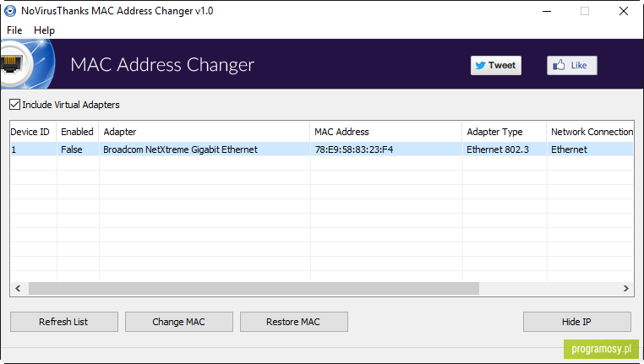This screenshot has height=364, width=644.
Task: Click the Ethernet network connection cell
Action: (x=570, y=149)
